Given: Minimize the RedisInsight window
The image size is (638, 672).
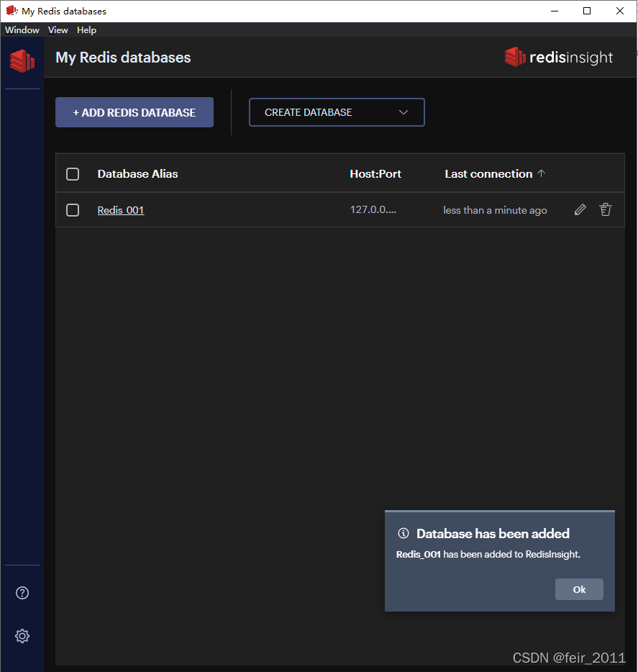Looking at the screenshot, I should [555, 11].
